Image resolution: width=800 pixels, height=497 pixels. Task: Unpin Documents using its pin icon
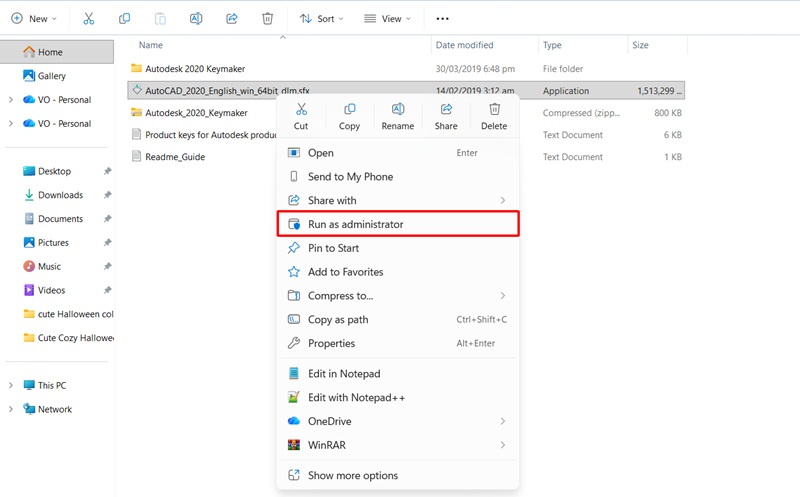click(x=107, y=219)
